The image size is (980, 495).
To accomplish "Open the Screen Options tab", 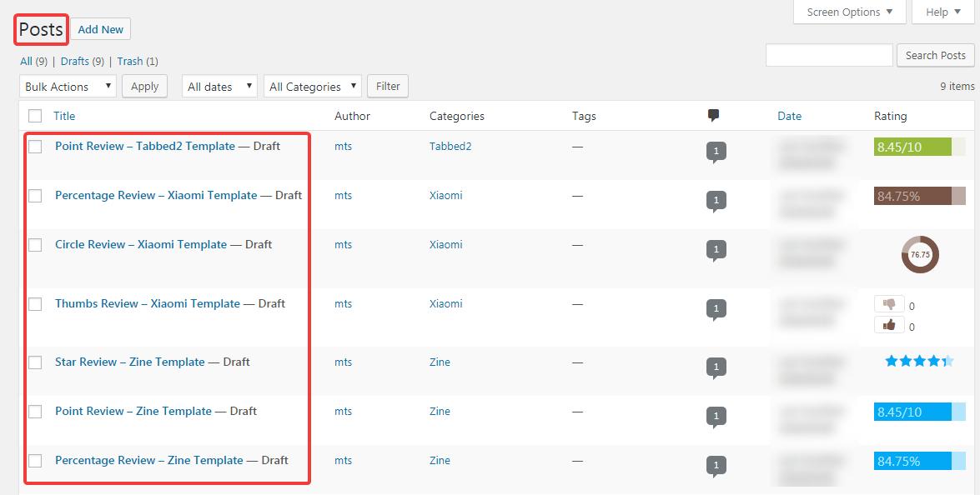I will pos(850,12).
